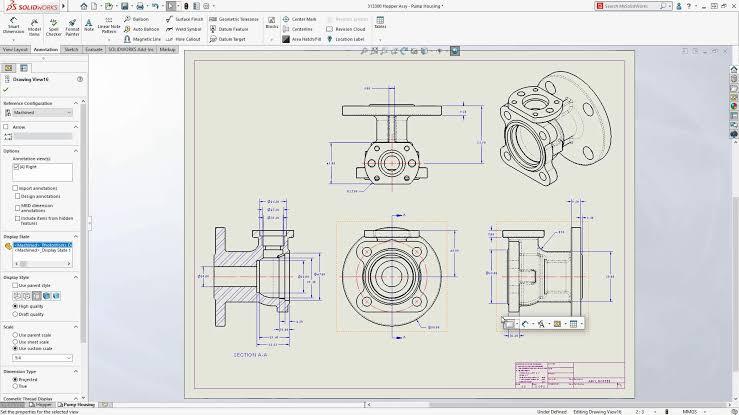Collapse the Options section
Screen dimensions: 739x415
click(75, 151)
